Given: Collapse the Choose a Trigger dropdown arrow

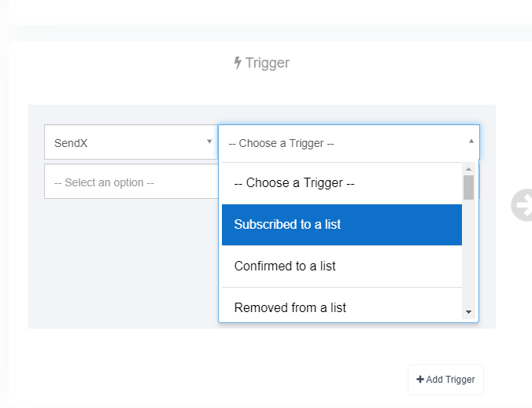Looking at the screenshot, I should [471, 141].
